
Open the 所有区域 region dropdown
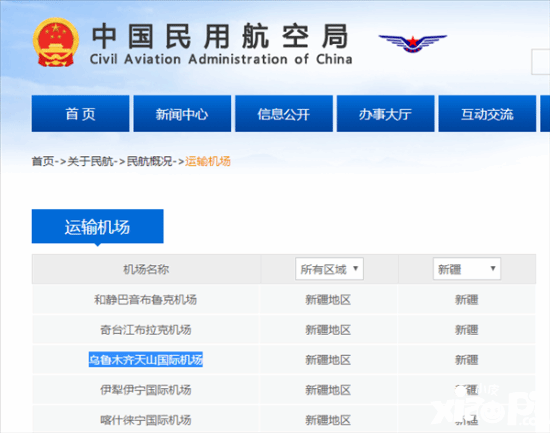point(329,269)
